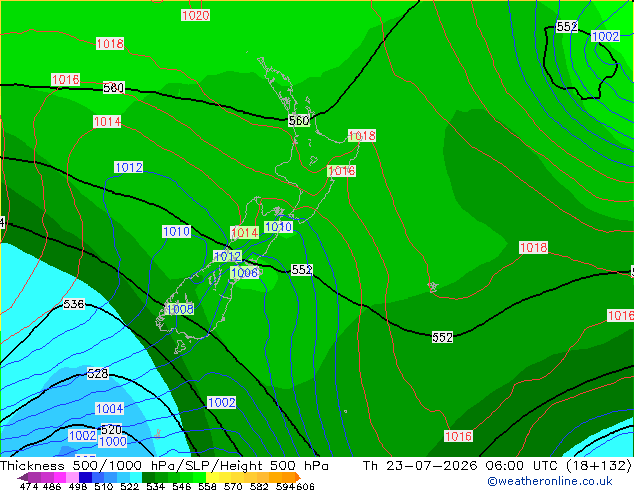Click the 552 label next to top-right 1002
The width and height of the screenshot is (634, 490).
pos(566,27)
